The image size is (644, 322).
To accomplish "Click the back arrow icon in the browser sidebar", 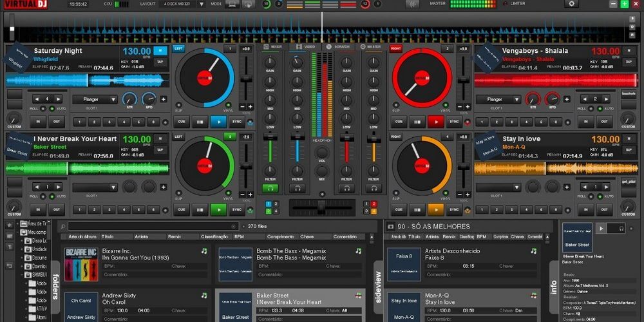I will click(9, 266).
